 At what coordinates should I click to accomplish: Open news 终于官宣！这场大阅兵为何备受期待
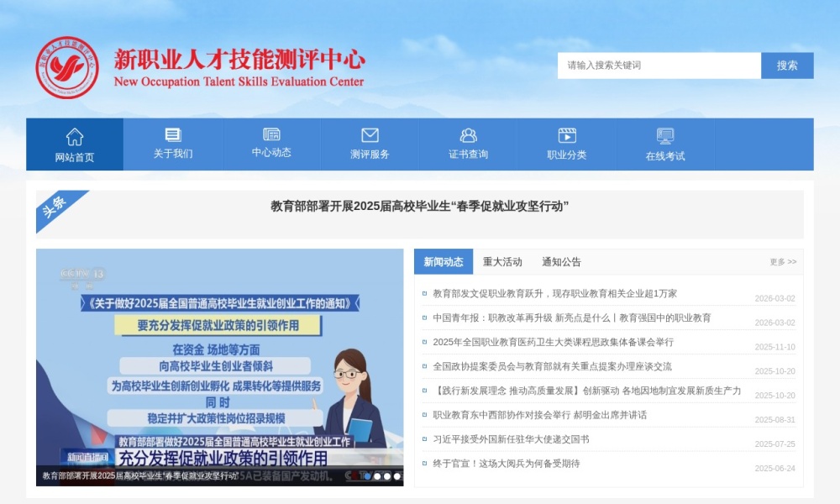point(507,464)
